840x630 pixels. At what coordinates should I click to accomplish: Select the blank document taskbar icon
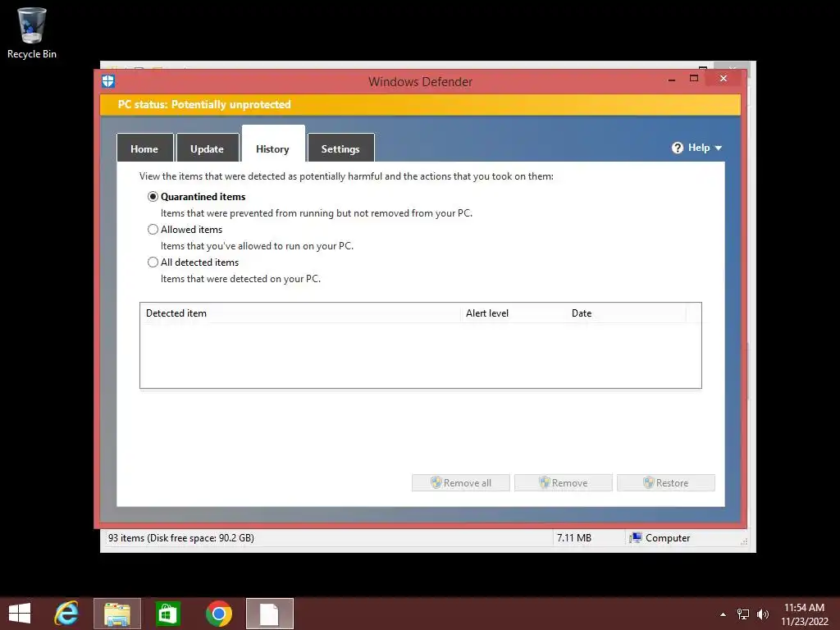click(x=269, y=614)
